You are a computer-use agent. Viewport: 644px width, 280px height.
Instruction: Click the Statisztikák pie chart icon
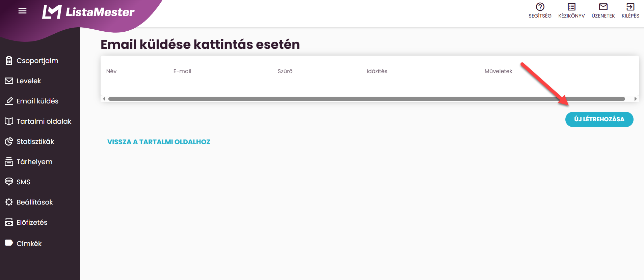pyautogui.click(x=9, y=142)
